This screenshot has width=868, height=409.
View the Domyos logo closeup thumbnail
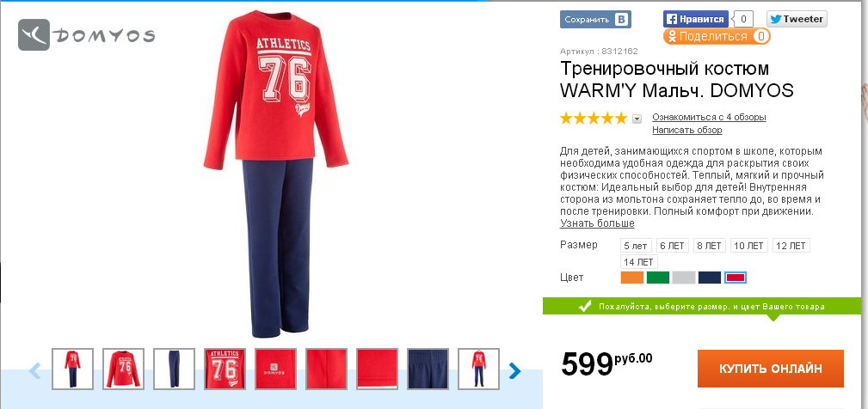click(275, 369)
